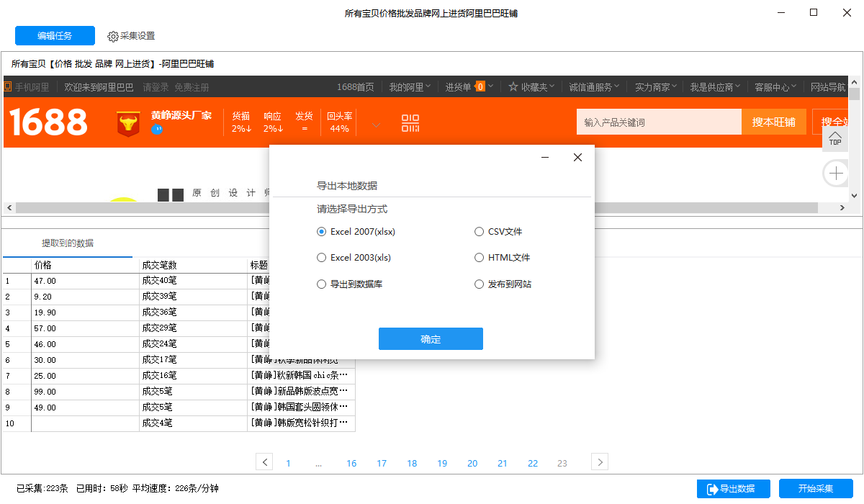Click vertical scrollbar down arrow in preview
Viewport: 864px width, 504px height.
click(x=854, y=196)
